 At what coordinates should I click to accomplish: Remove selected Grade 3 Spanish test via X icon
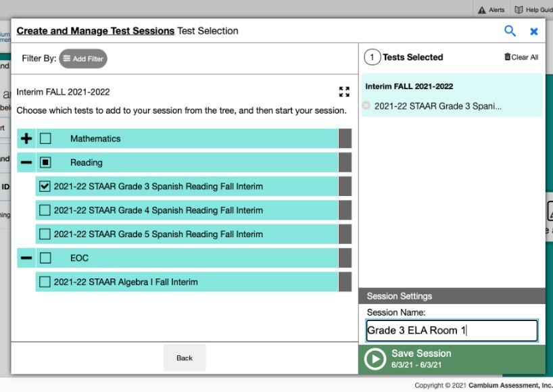coord(366,105)
